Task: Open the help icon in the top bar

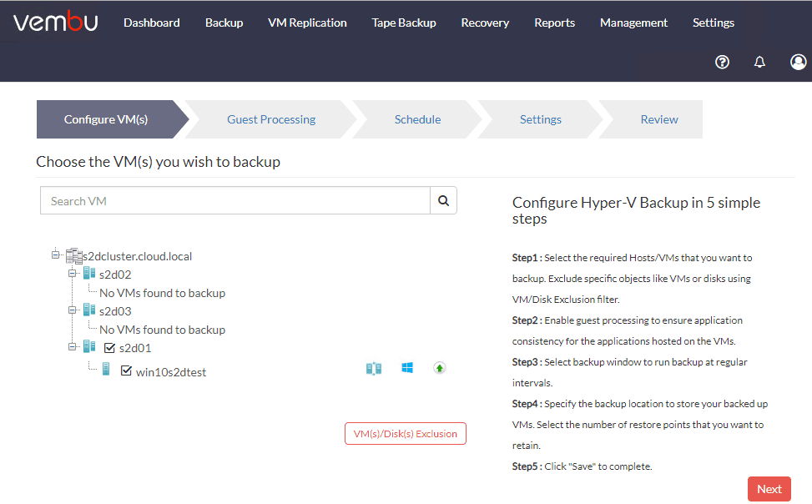Action: [x=722, y=62]
